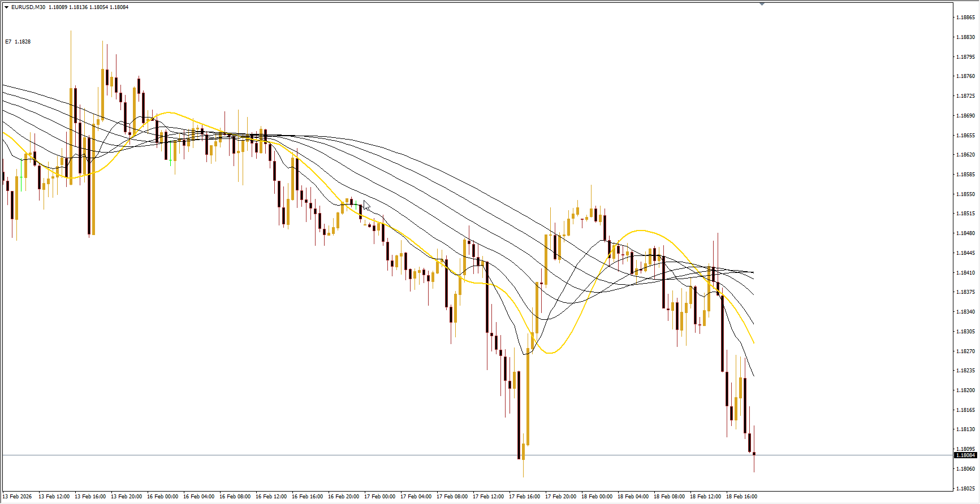Click the 16 Feb 00:00 time label
The height and width of the screenshot is (504, 980).
pos(162,497)
